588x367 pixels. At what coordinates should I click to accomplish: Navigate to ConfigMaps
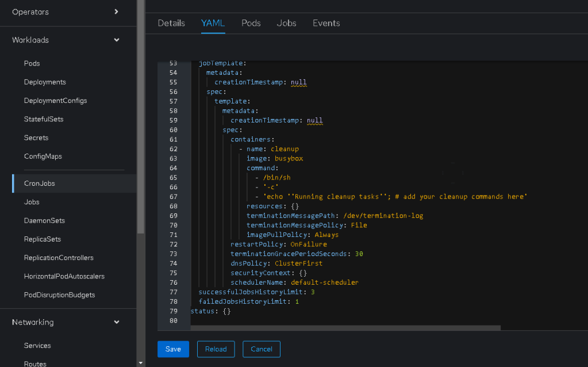pyautogui.click(x=43, y=156)
